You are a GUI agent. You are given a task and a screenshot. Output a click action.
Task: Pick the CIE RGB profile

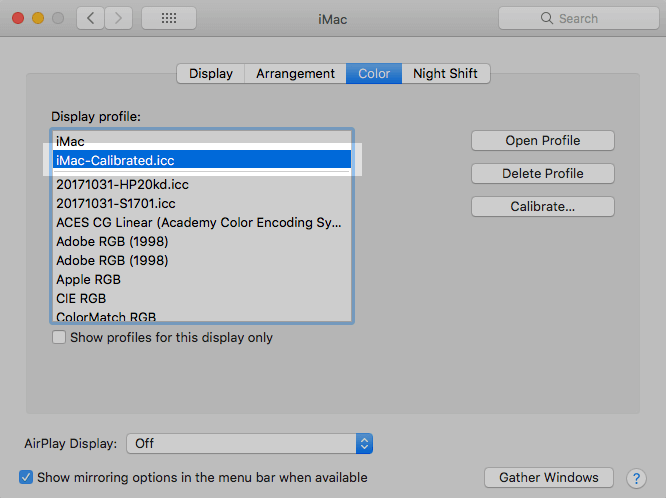[x=202, y=299]
